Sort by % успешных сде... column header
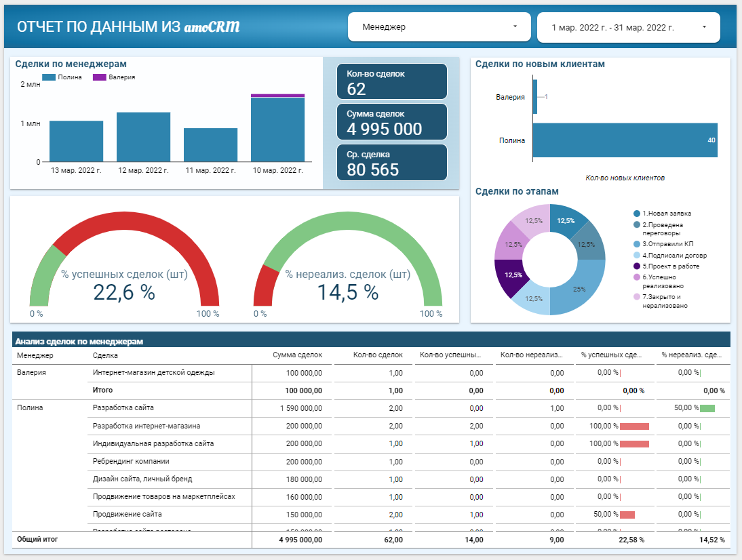The width and height of the screenshot is (742, 560). pyautogui.click(x=611, y=355)
